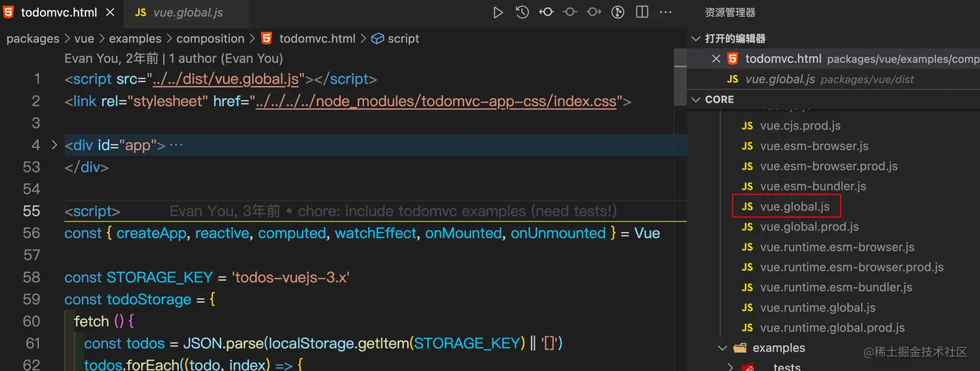Screen dimensions: 980x371
Task: Go to previous change with left-arrow commit icon
Action: click(546, 12)
